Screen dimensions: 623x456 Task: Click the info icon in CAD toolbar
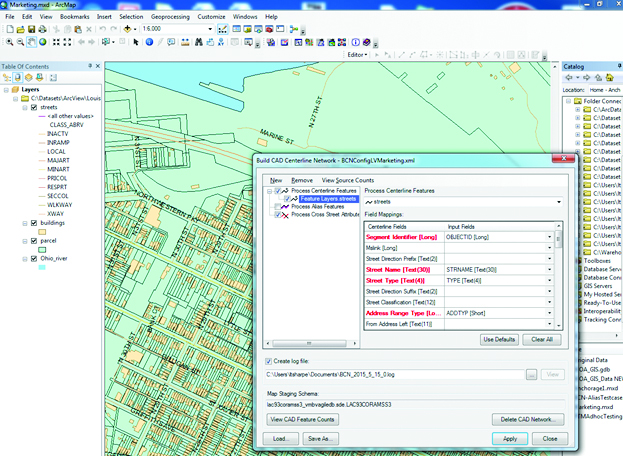pos(356,42)
